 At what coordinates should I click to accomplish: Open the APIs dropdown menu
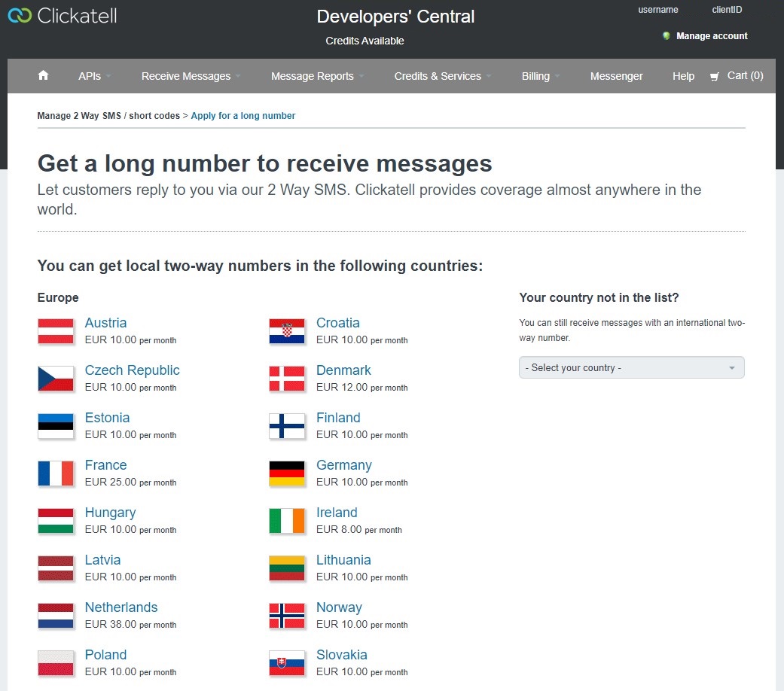(x=94, y=76)
